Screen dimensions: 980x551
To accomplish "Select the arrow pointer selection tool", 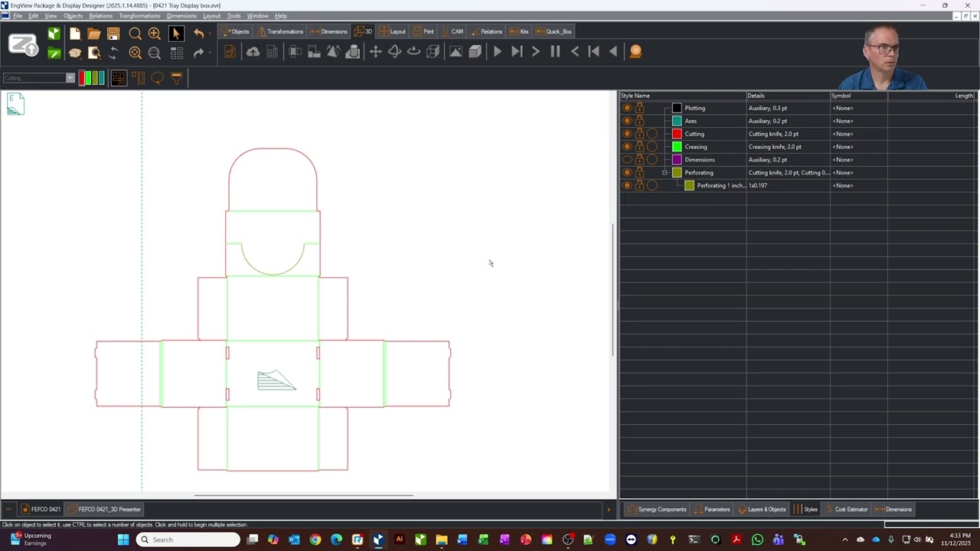I will [176, 34].
